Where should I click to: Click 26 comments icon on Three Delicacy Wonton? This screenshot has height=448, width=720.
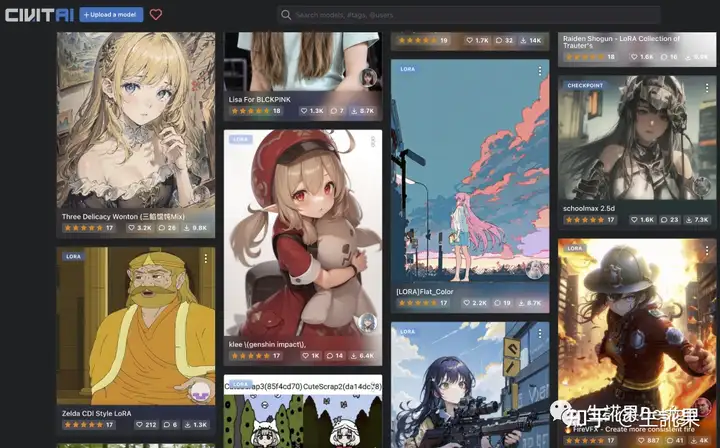coord(167,228)
